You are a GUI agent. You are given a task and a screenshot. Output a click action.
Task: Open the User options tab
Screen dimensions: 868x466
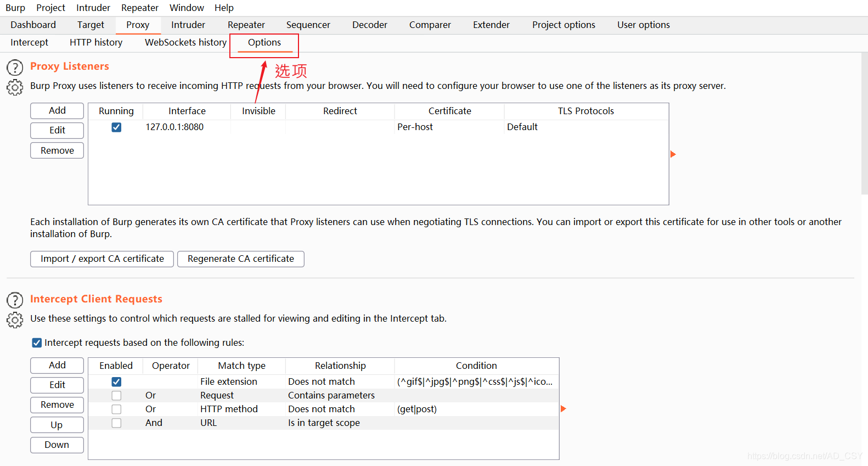point(644,25)
